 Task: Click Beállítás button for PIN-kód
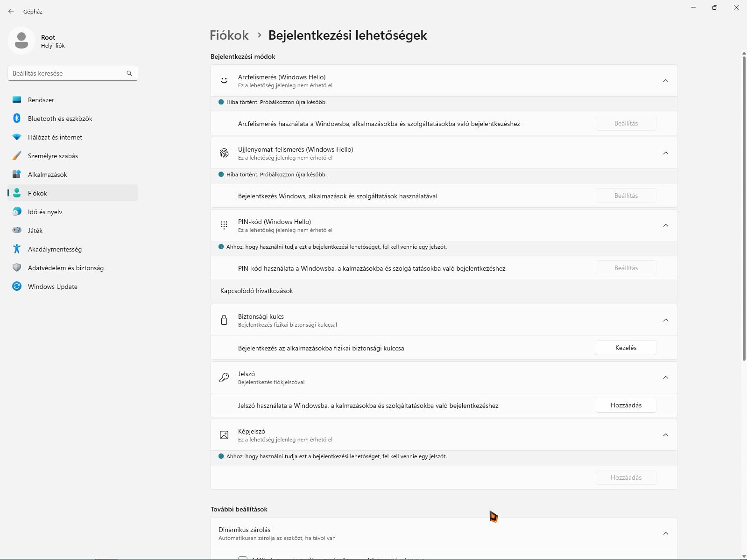(626, 268)
